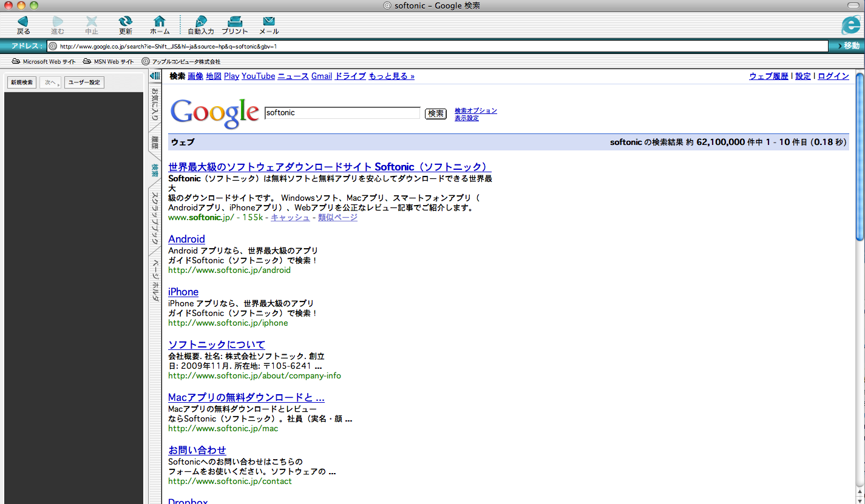865x504 pixels.
Task: Open the 検索オプション advanced search link
Action: (476, 110)
